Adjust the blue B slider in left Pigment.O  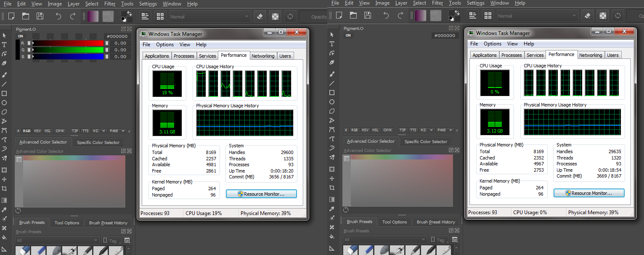coord(68,56)
